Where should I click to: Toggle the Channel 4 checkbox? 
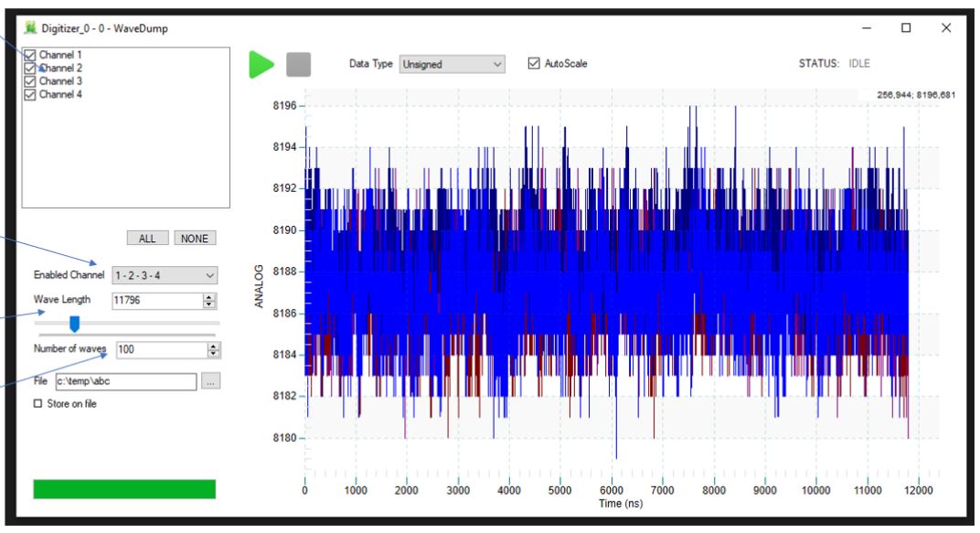(x=30, y=94)
